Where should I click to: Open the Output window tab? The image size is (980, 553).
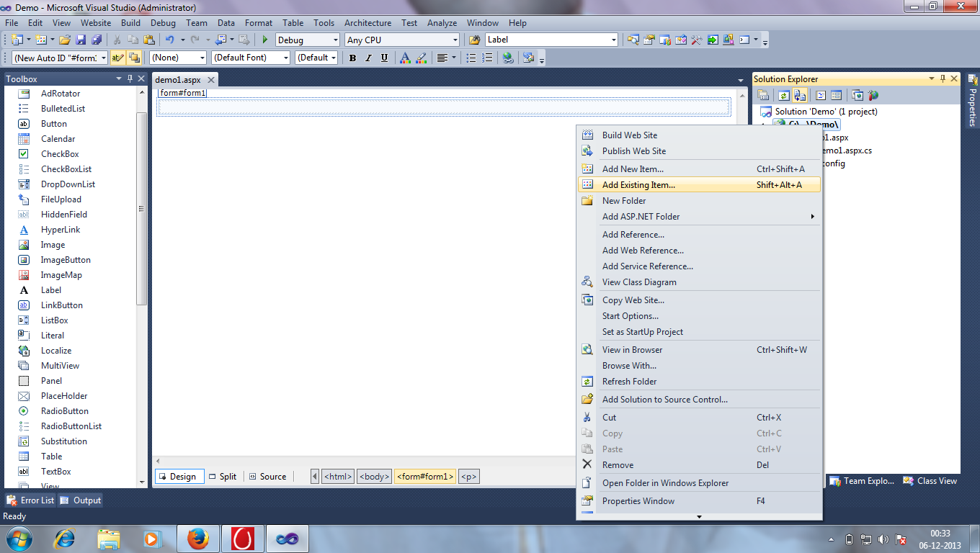tap(81, 500)
